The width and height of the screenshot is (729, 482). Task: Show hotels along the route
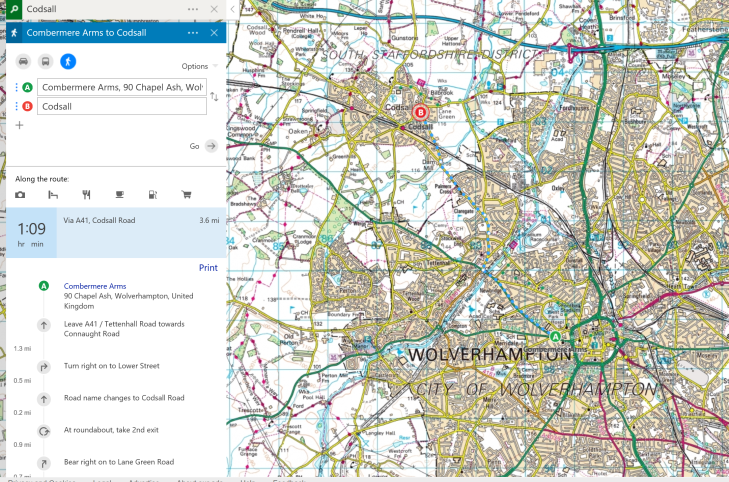[x=54, y=194]
